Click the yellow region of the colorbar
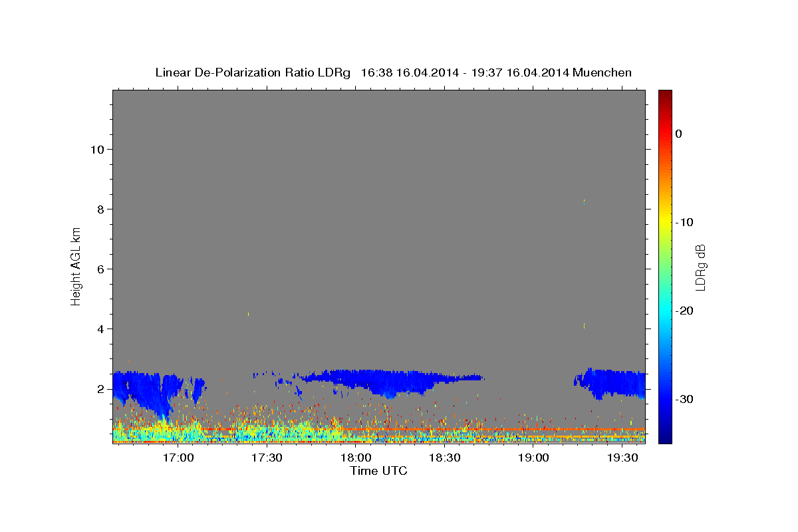The height and width of the screenshot is (532, 798). point(665,219)
